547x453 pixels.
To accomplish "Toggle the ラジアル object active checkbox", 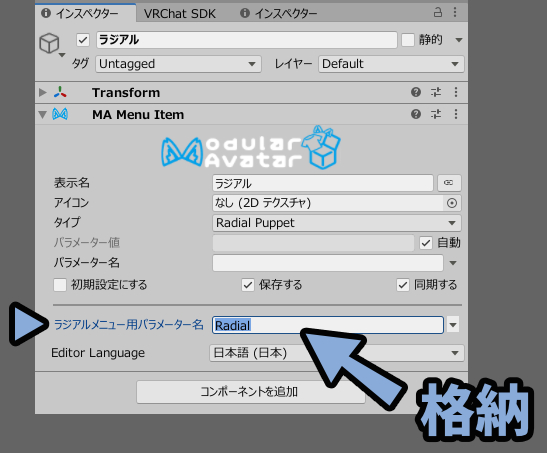I will (83, 40).
